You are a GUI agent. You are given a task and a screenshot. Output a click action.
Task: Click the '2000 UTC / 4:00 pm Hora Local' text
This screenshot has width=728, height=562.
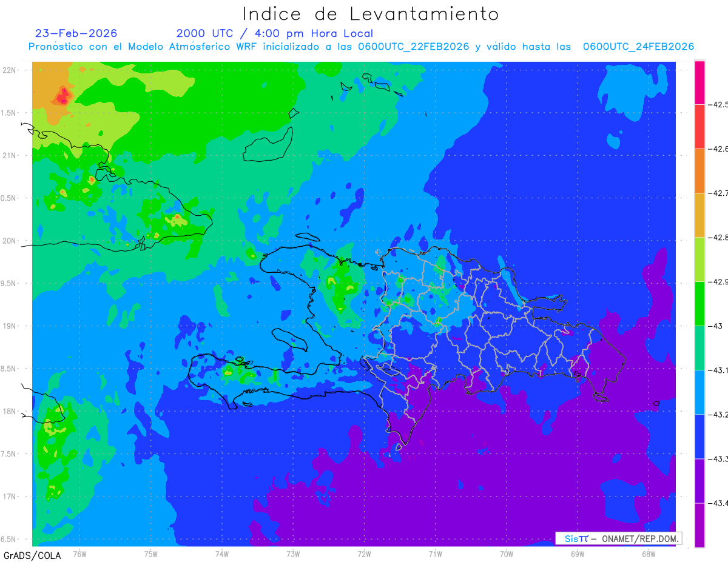point(275,34)
